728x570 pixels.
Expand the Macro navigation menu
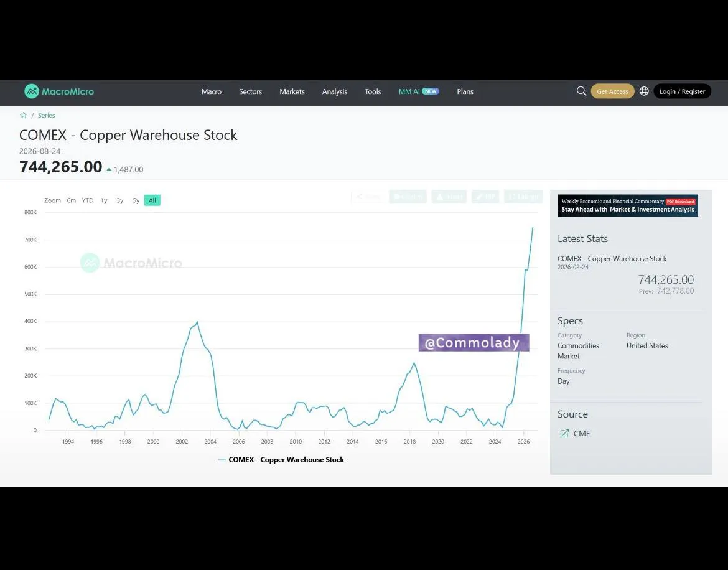212,91
